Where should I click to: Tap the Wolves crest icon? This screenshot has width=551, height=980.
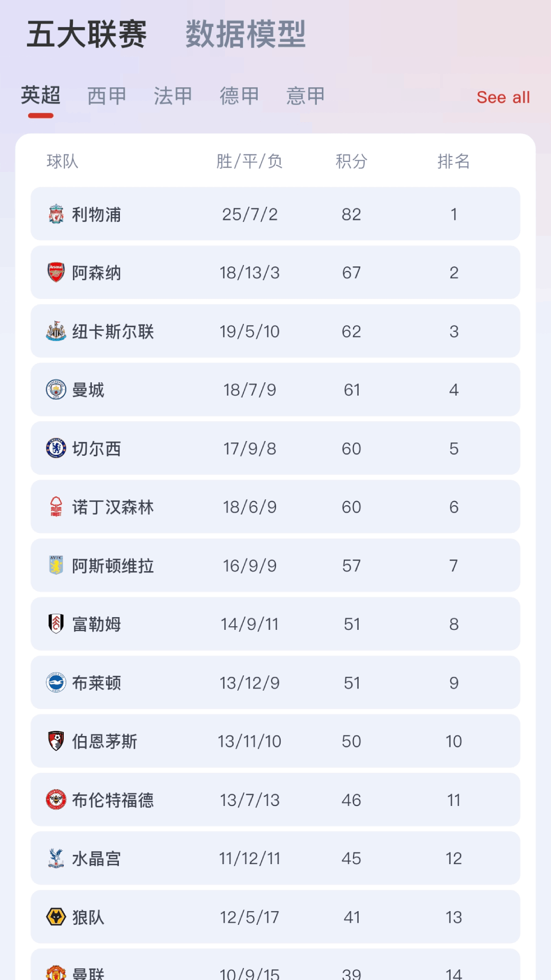(56, 917)
